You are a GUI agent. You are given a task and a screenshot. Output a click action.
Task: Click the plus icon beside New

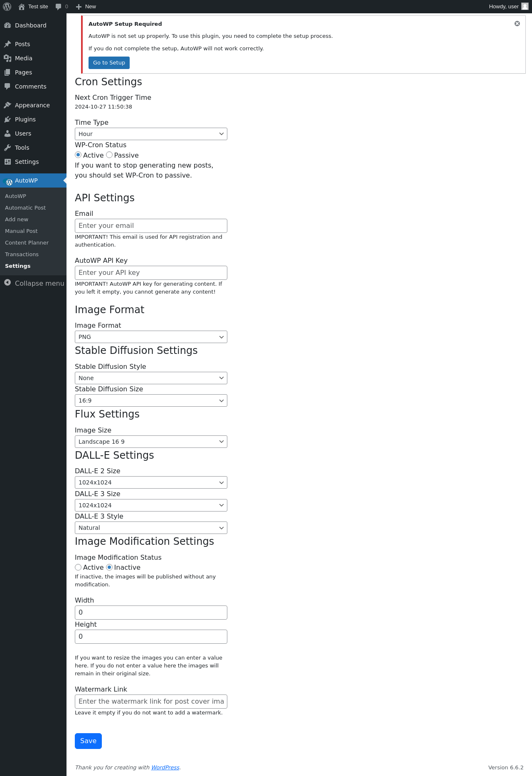click(x=79, y=7)
